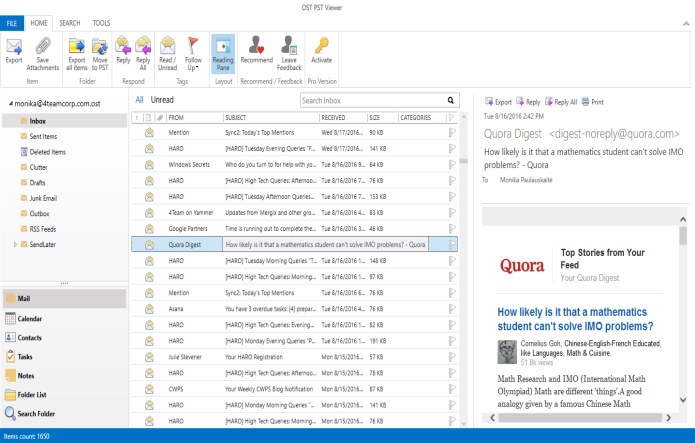Screen dimensions: 695x443
Task: Switch to Mail view in navigation pane
Action: pos(64,298)
